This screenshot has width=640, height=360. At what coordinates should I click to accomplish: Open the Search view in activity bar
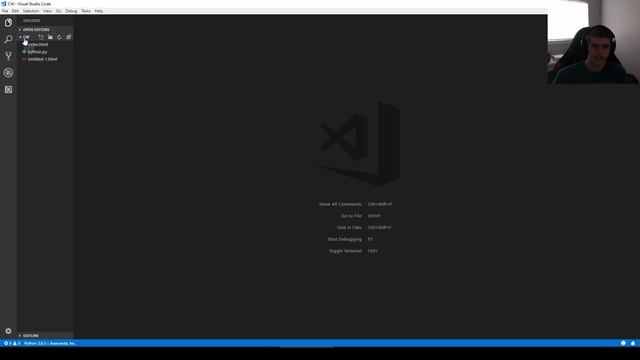8,39
